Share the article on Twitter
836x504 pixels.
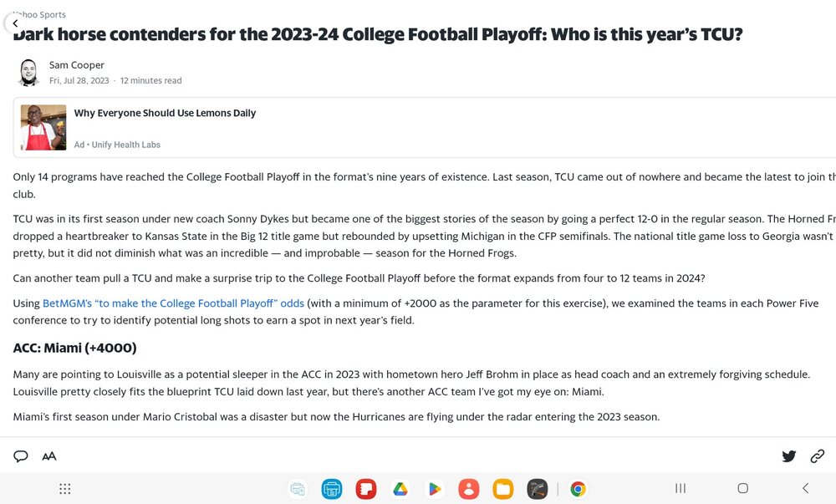click(x=788, y=456)
